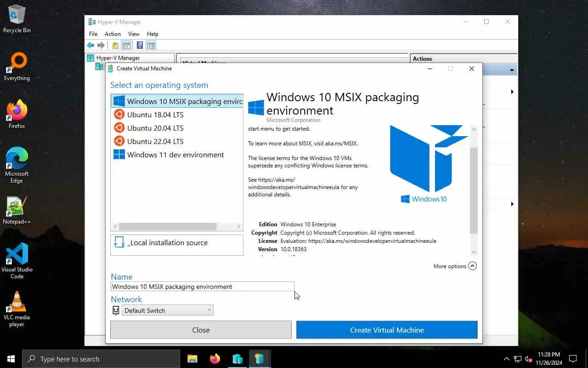Open the Microsoft Edge desktop shortcut
The image size is (588, 368).
[x=17, y=166]
